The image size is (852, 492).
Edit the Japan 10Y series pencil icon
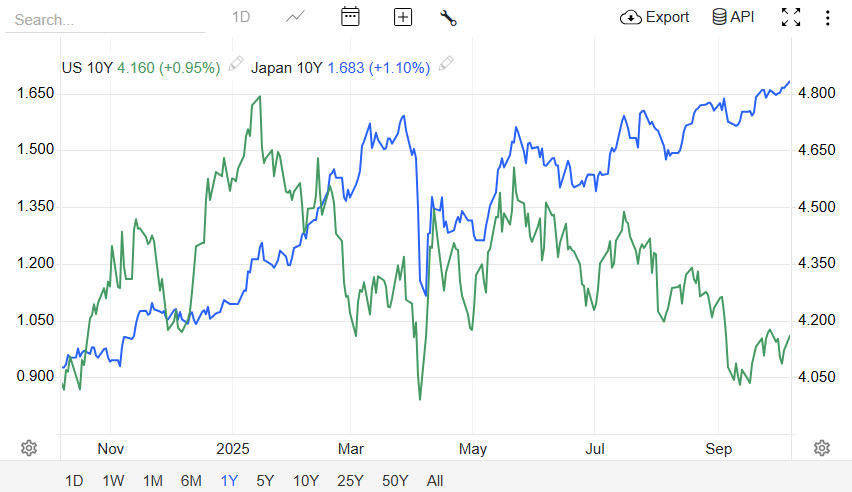click(446, 65)
